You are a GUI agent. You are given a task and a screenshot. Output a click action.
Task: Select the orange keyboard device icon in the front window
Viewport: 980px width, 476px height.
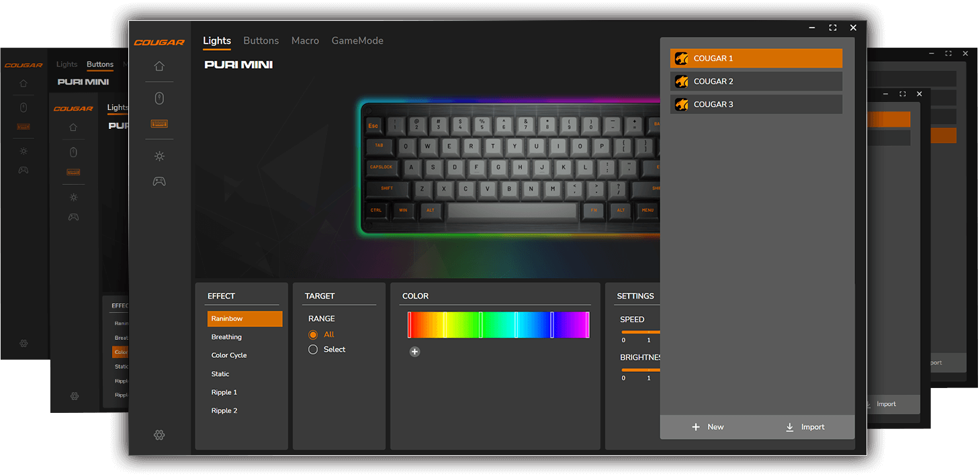pyautogui.click(x=159, y=124)
